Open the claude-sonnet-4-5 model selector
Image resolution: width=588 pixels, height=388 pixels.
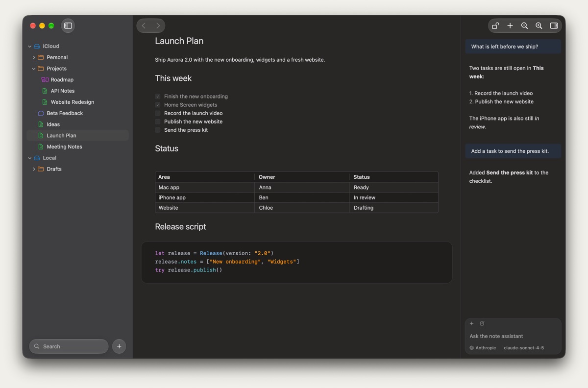click(x=524, y=348)
